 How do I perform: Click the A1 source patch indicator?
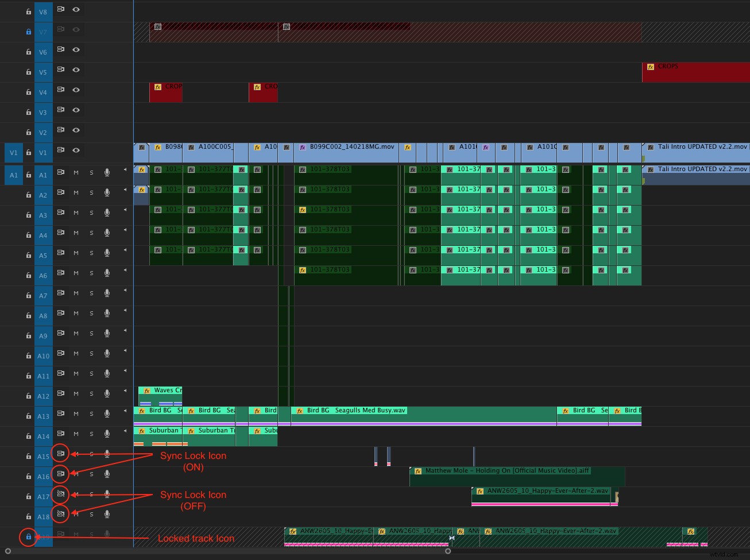click(x=13, y=175)
